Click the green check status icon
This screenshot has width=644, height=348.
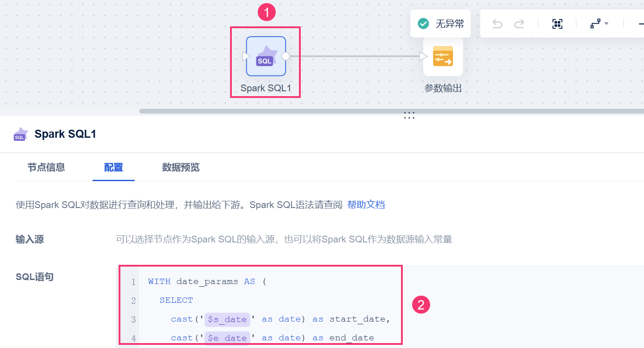(423, 24)
